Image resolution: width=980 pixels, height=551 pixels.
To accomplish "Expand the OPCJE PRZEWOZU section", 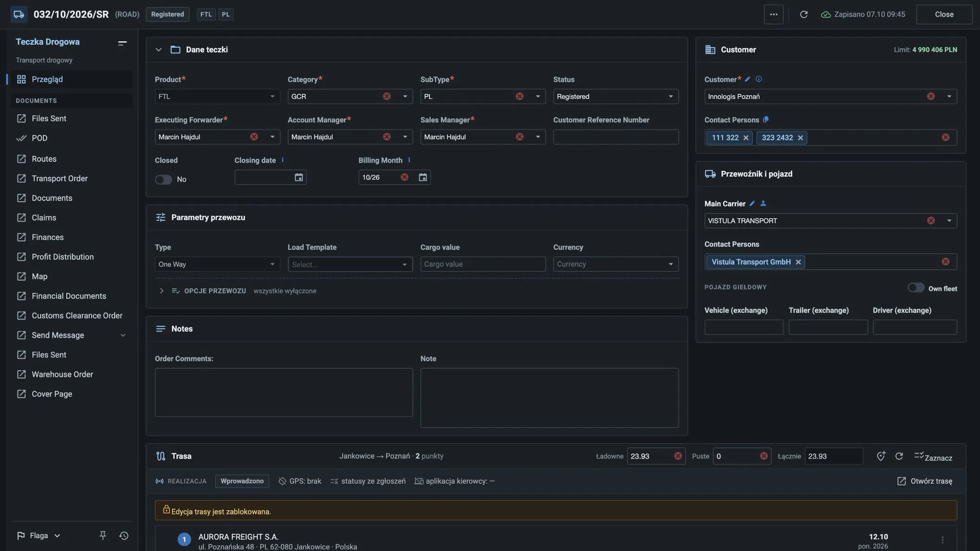I will pyautogui.click(x=161, y=291).
